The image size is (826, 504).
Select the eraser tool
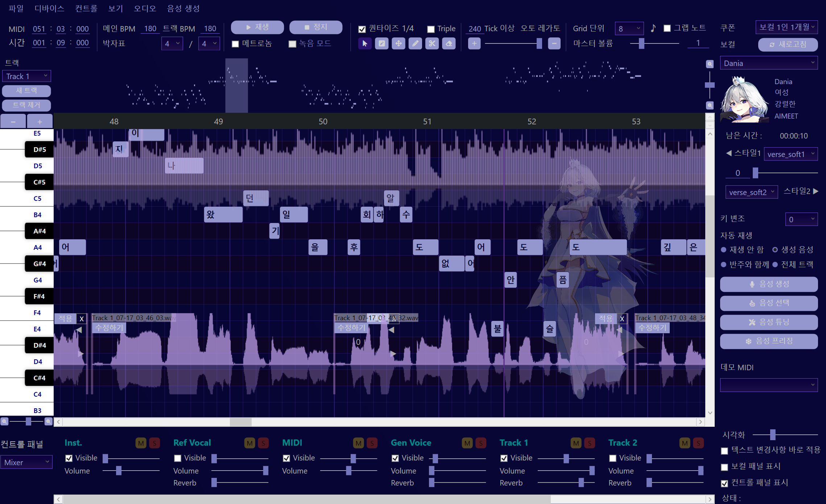tap(449, 44)
